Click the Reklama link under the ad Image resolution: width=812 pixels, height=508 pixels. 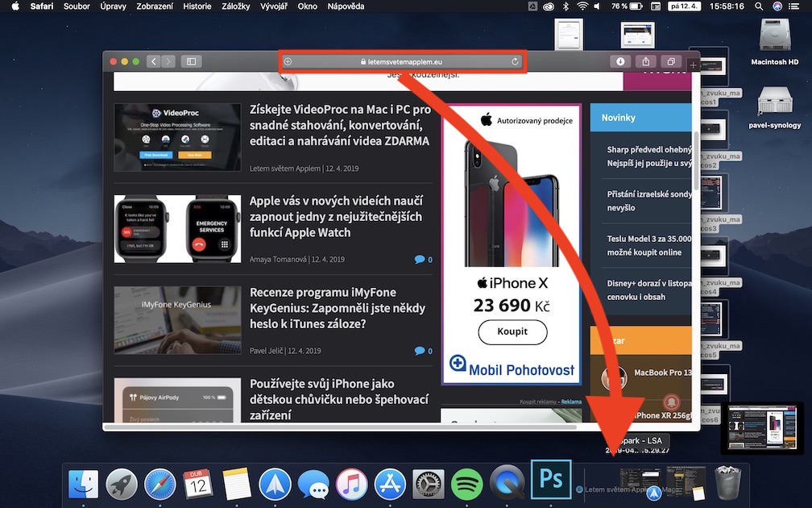tap(571, 402)
